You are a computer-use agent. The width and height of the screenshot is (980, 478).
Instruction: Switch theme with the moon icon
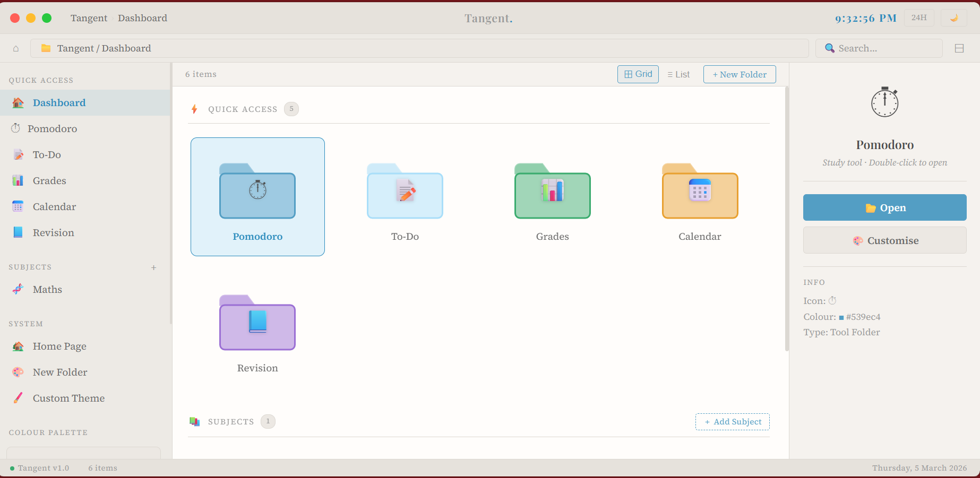tap(954, 18)
